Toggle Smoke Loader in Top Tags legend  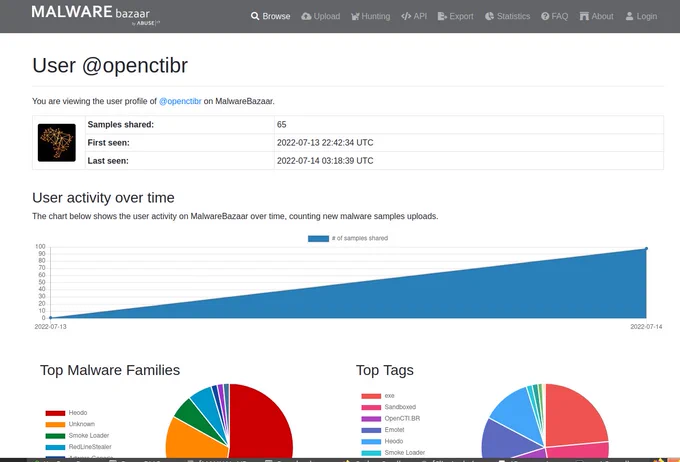pyautogui.click(x=393, y=452)
